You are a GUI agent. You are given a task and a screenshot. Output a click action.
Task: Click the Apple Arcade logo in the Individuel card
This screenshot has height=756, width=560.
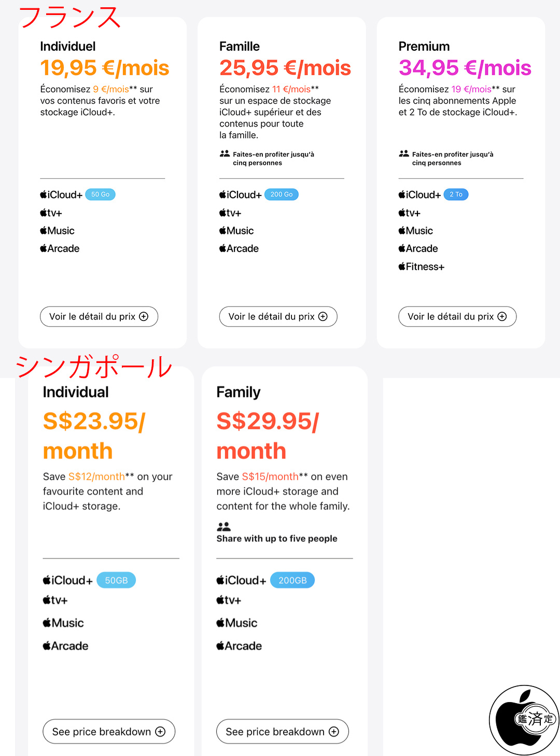[x=60, y=248]
